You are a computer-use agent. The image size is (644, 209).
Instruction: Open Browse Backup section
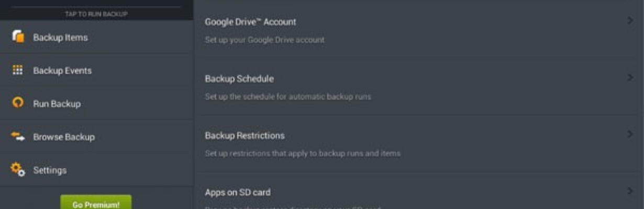click(x=97, y=136)
